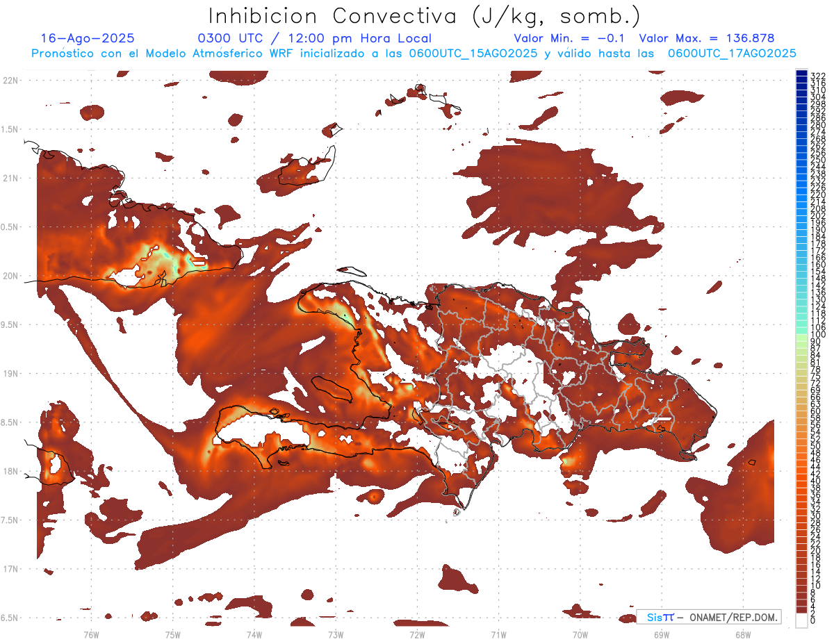Click the '69W' longitude label
This screenshot has width=834, height=644.
click(x=662, y=634)
